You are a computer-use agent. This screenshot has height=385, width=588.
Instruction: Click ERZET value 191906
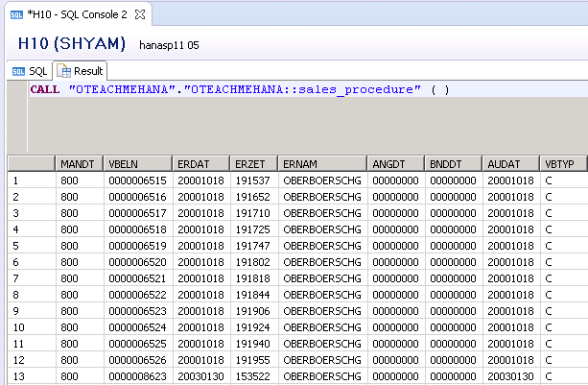point(252,311)
